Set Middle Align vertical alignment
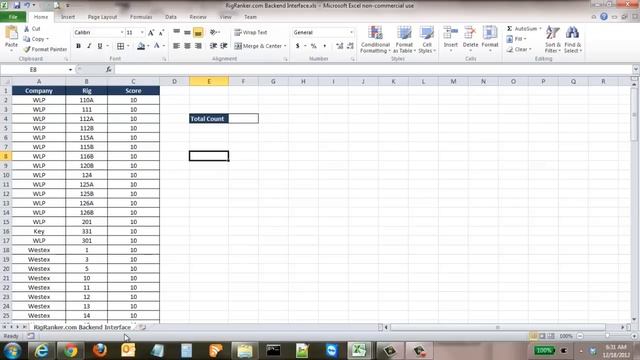 point(187,32)
